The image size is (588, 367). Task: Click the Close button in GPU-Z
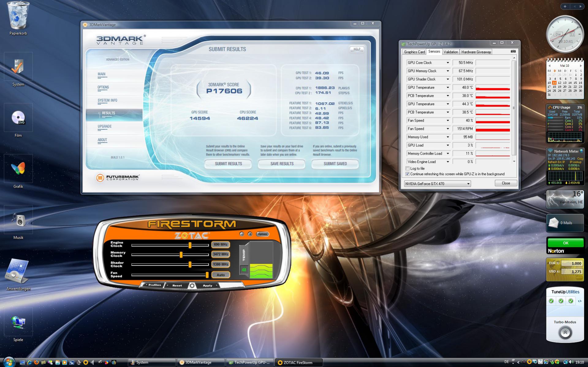pos(506,183)
